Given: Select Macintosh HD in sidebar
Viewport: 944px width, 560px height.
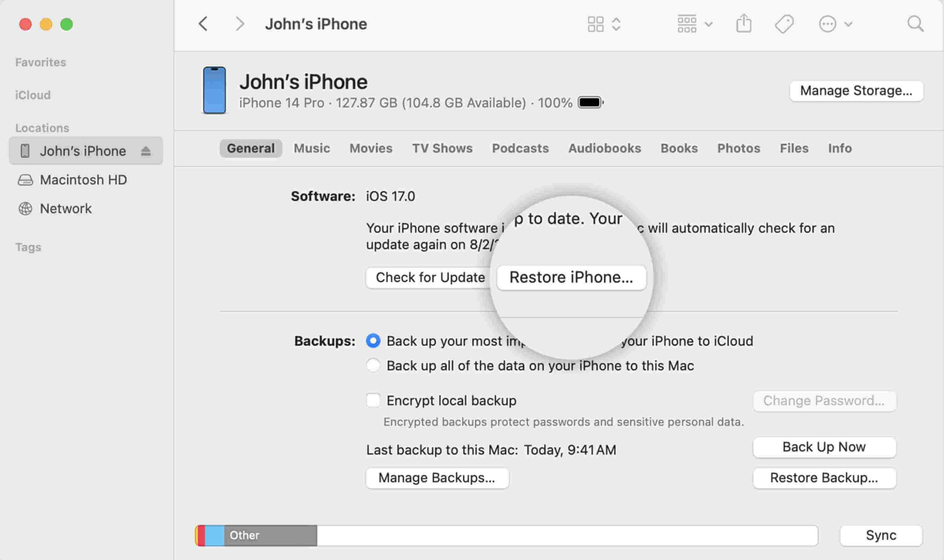Looking at the screenshot, I should [83, 180].
